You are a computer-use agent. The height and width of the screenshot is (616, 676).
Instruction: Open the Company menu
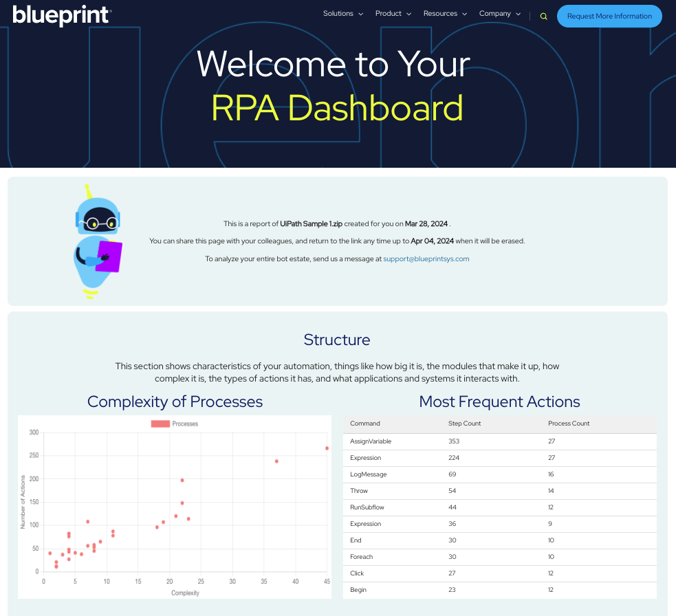click(495, 14)
